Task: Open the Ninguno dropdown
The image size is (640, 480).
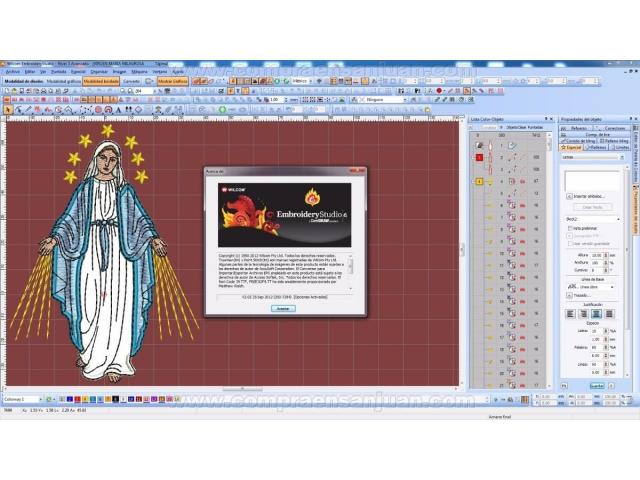Action: coord(404,100)
